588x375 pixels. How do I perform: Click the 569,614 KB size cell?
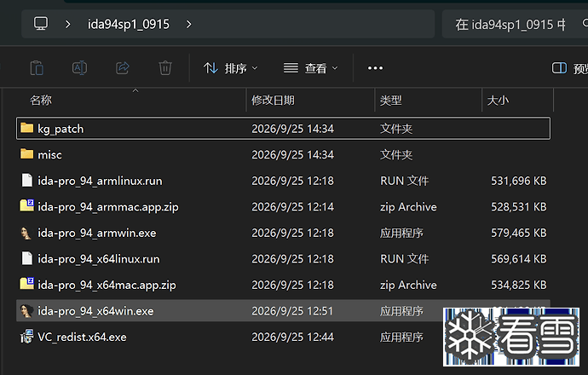coord(519,259)
